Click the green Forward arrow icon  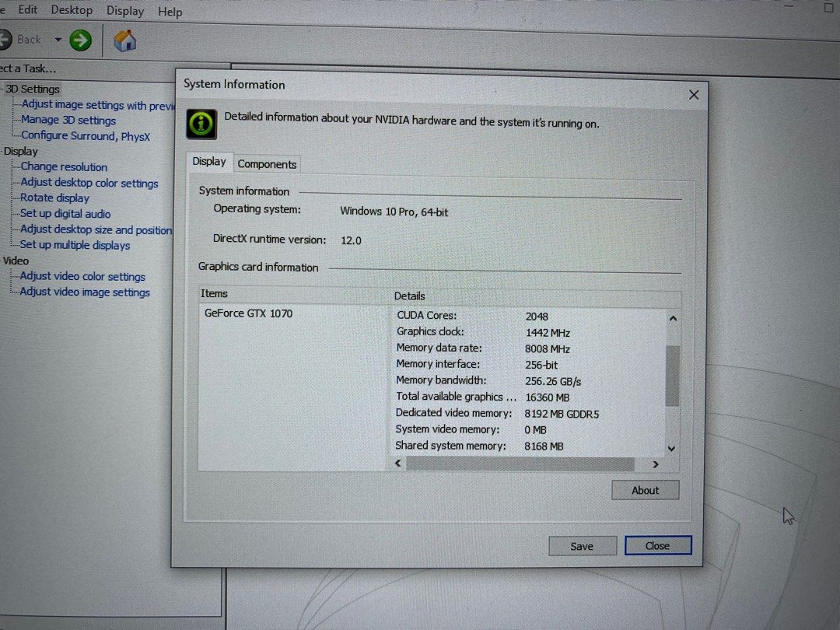coord(80,40)
